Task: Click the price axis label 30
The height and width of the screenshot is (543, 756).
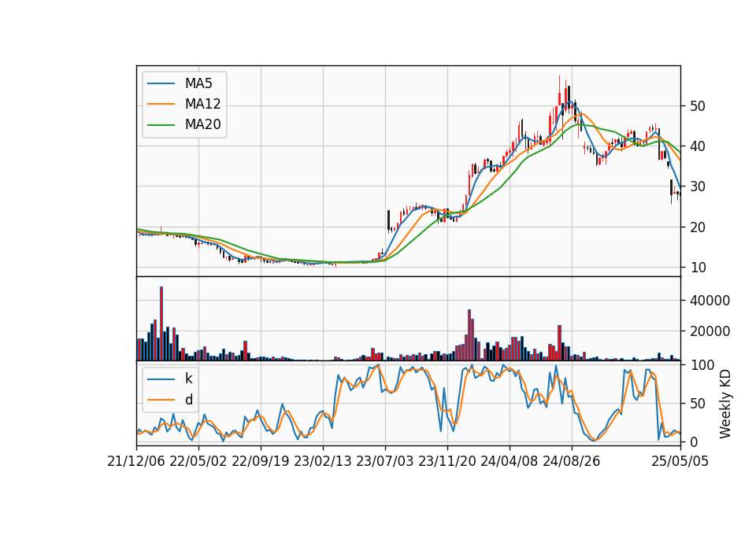Action: pos(698,187)
